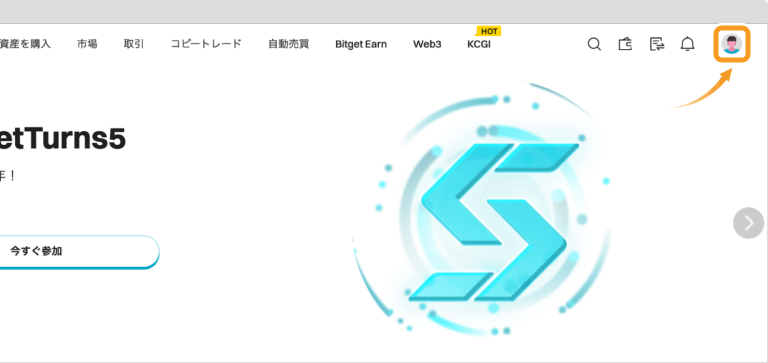Screen dimensions: 768x363
Task: Click the Turns5 banner graphic
Action: pos(482,208)
